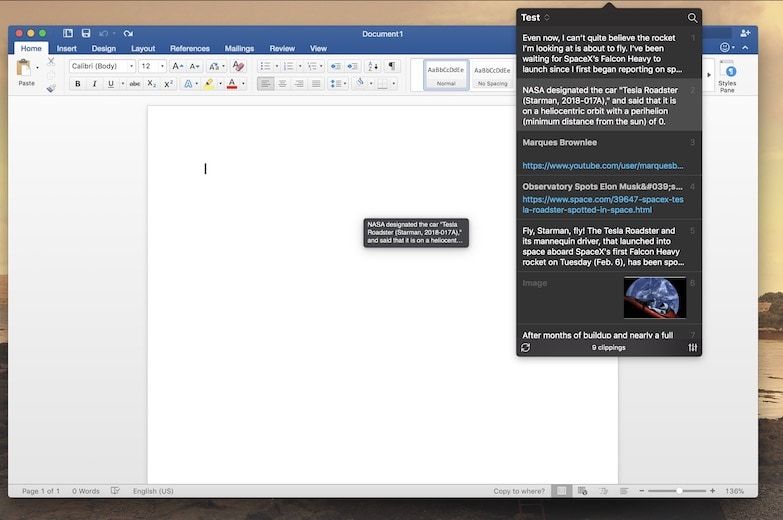Image resolution: width=783 pixels, height=520 pixels.
Task: Toggle Bold formatting
Action: pos(77,84)
